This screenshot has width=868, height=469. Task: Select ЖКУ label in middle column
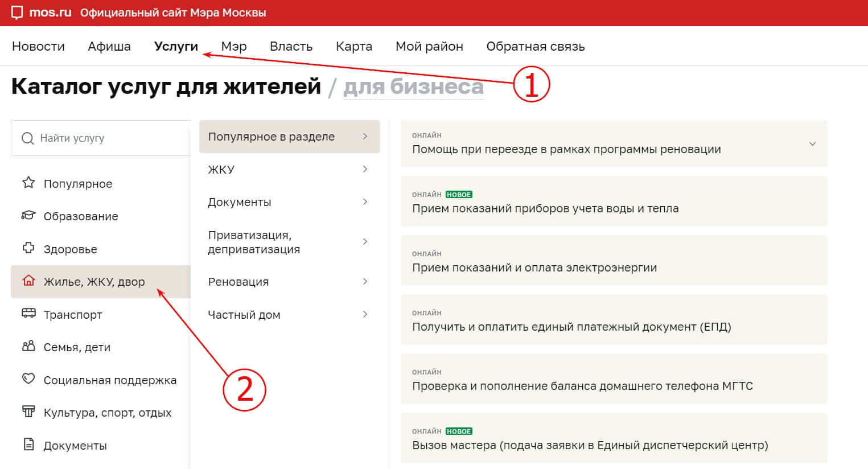[221, 170]
